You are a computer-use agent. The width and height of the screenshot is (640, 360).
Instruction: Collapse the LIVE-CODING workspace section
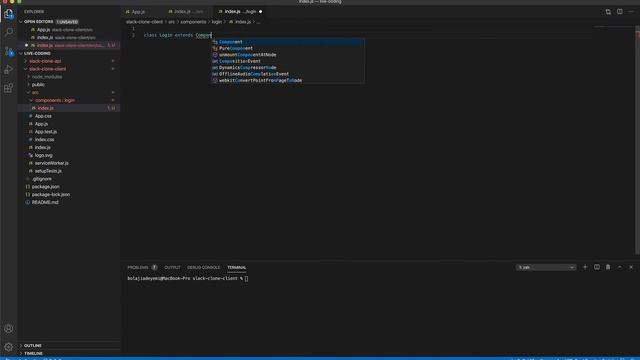[x=37, y=53]
